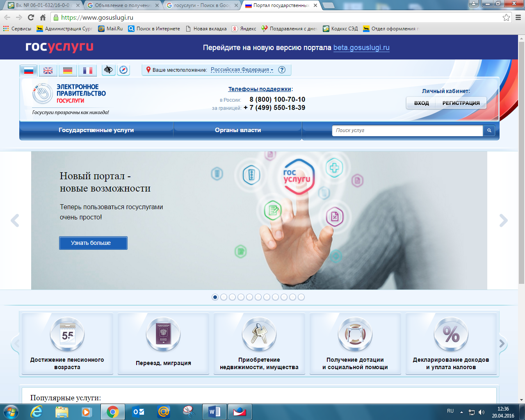Open the Chrome menu button
Viewport: 525px width, 420px height.
click(x=518, y=17)
